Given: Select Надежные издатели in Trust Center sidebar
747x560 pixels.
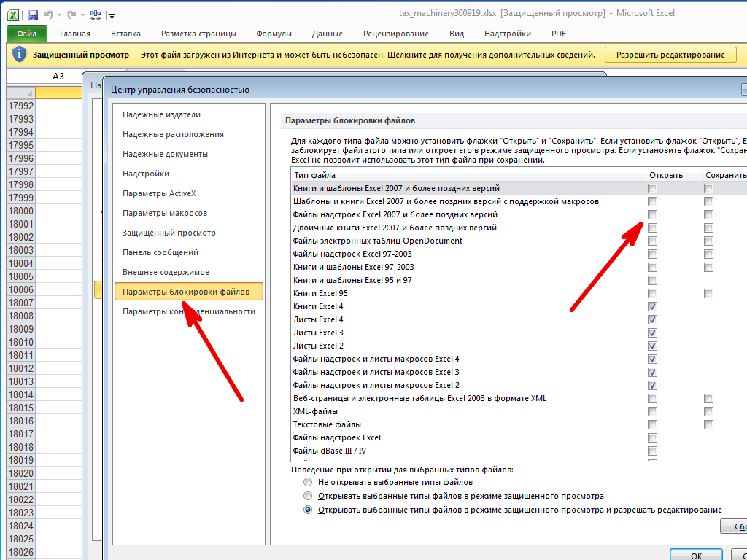Looking at the screenshot, I should coord(161,114).
